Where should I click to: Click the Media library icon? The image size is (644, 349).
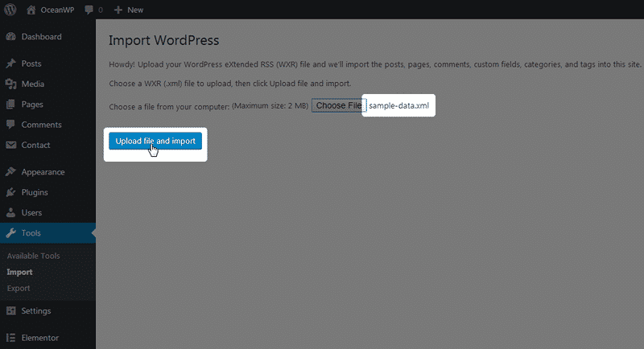click(11, 84)
